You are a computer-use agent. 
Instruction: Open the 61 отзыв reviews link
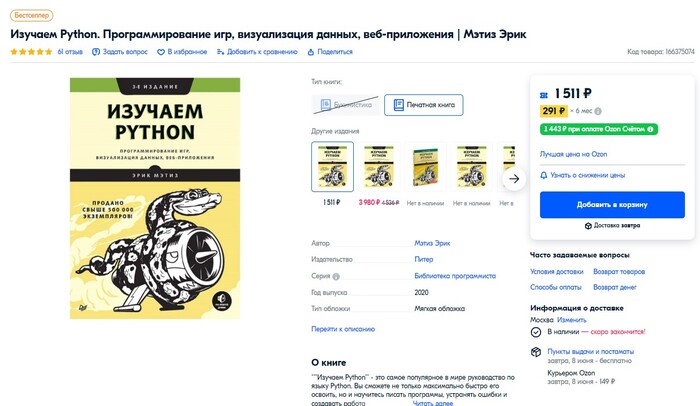[x=70, y=52]
